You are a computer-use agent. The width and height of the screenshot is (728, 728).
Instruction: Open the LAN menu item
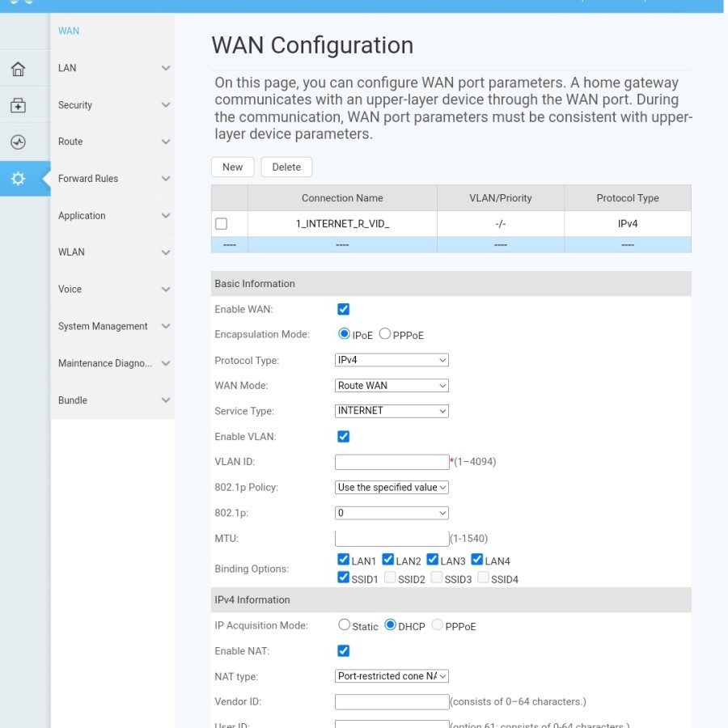[67, 68]
